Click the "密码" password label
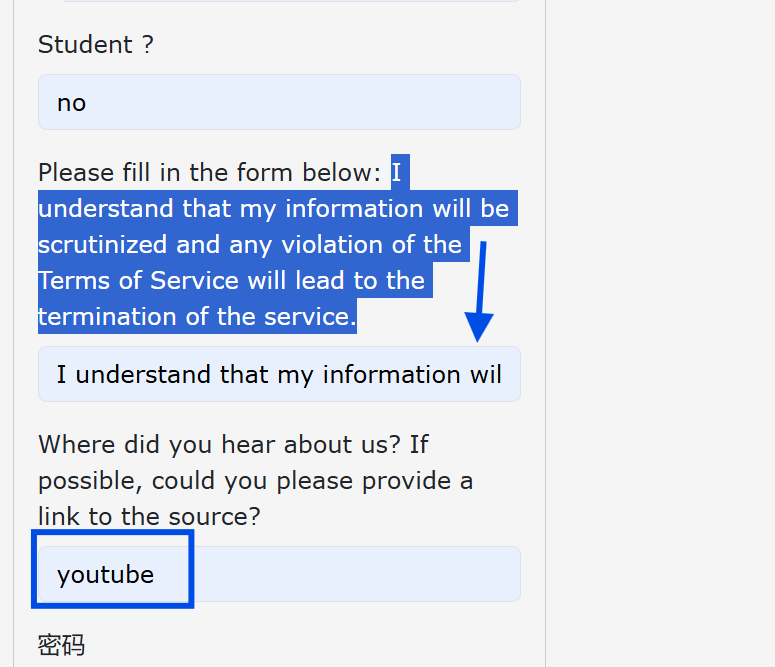This screenshot has height=667, width=775. [61, 645]
